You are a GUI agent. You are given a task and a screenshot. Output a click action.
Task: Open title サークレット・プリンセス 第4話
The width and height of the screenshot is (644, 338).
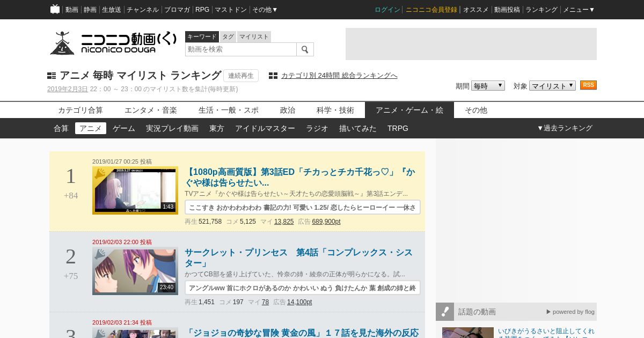(299, 258)
